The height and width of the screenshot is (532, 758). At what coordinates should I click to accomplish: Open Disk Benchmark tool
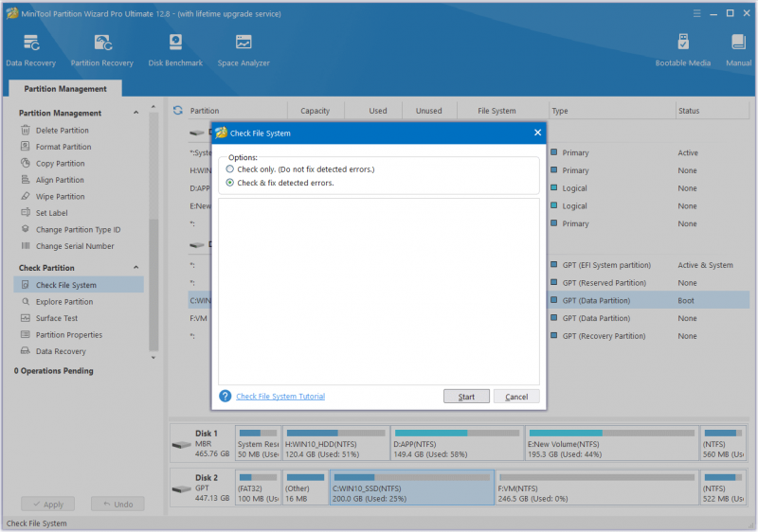(x=175, y=50)
